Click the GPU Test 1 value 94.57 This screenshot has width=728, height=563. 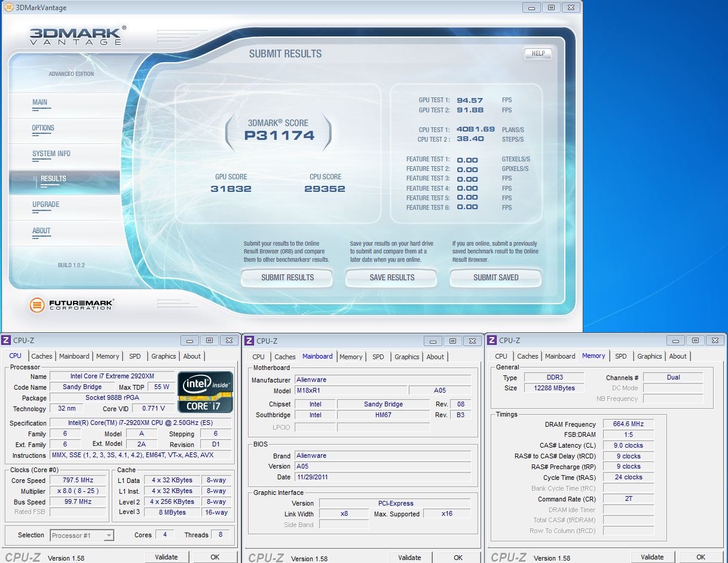pos(470,100)
